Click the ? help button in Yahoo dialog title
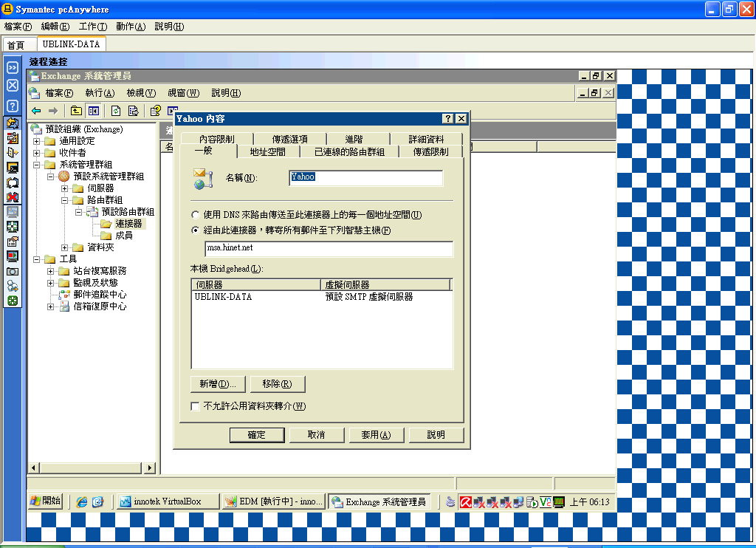The image size is (756, 548). 448,119
